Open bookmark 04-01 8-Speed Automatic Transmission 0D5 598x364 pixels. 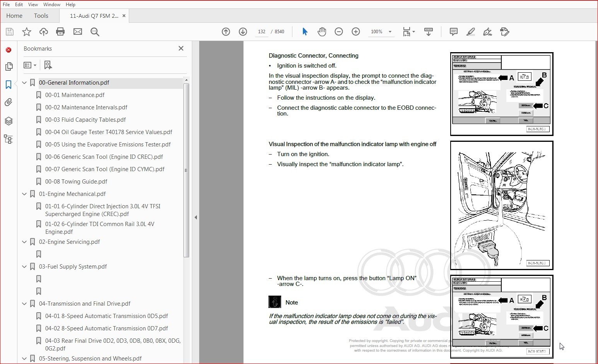[x=106, y=316]
